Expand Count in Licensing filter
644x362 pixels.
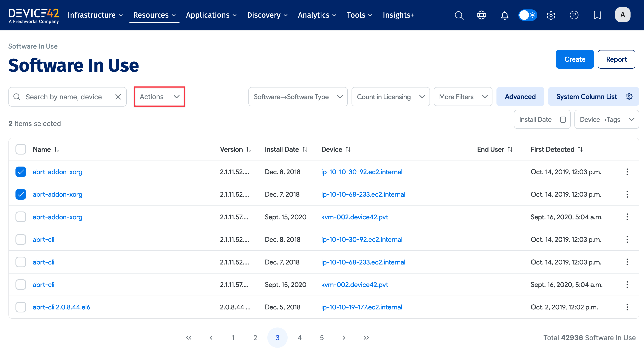391,97
